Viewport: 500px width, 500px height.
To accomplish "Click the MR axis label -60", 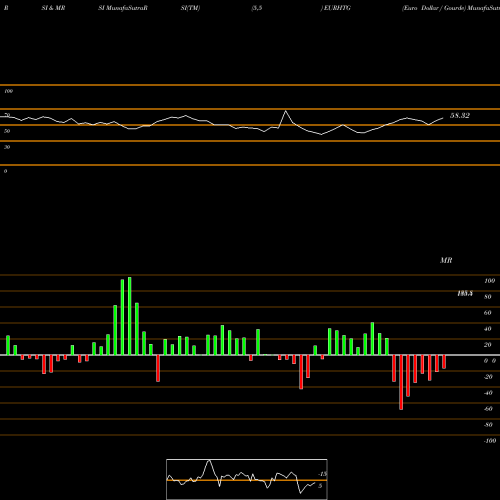I will [488, 409].
